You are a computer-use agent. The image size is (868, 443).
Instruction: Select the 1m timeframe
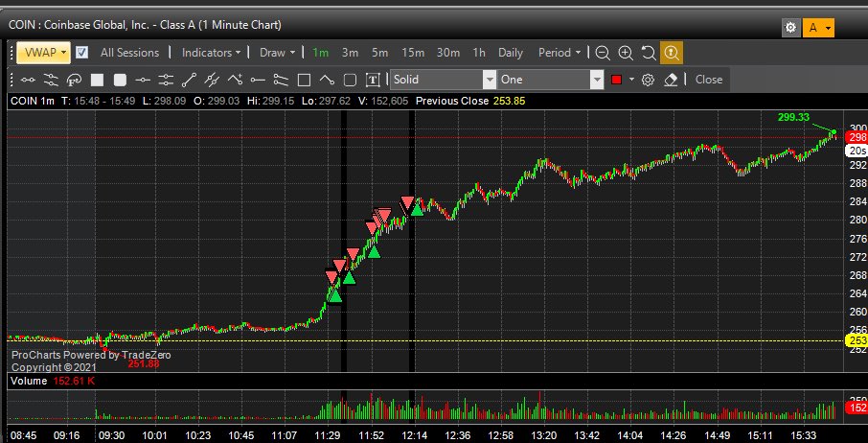tap(320, 53)
